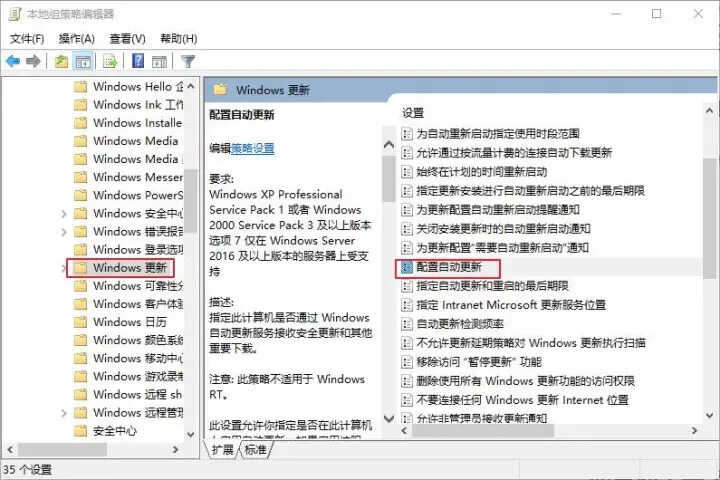Expand the Windows 错误报告 tree node
This screenshot has width=720, height=480.
coord(64,232)
